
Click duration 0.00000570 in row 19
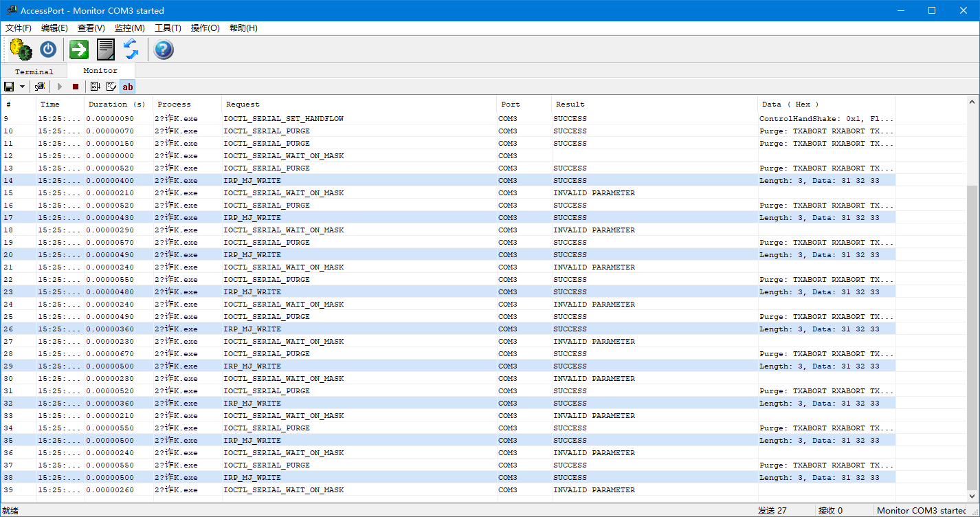point(110,243)
